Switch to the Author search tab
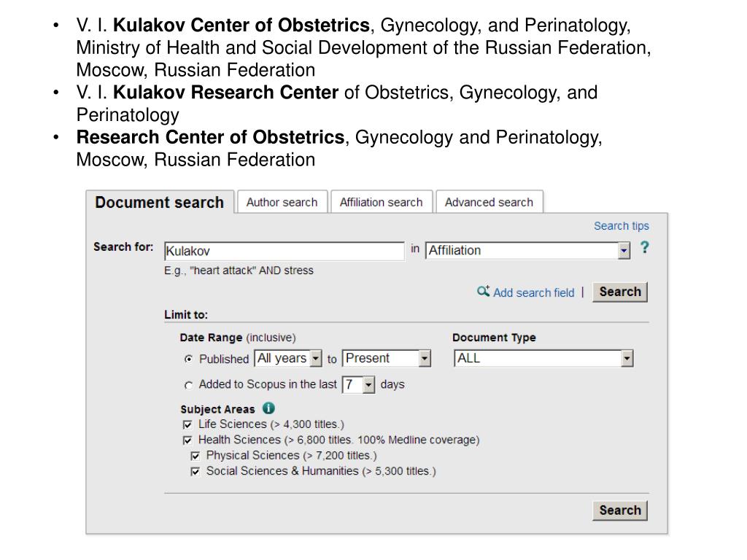 click(x=282, y=202)
